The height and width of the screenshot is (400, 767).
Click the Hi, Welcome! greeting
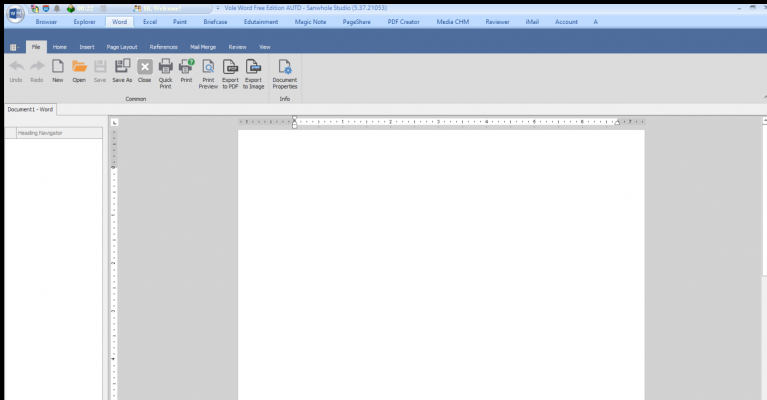162,8
